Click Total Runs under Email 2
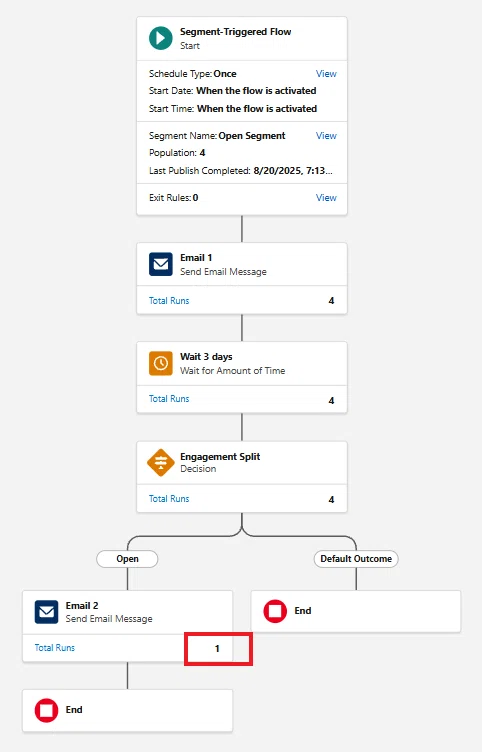Image resolution: width=482 pixels, height=752 pixels. click(x=55, y=647)
